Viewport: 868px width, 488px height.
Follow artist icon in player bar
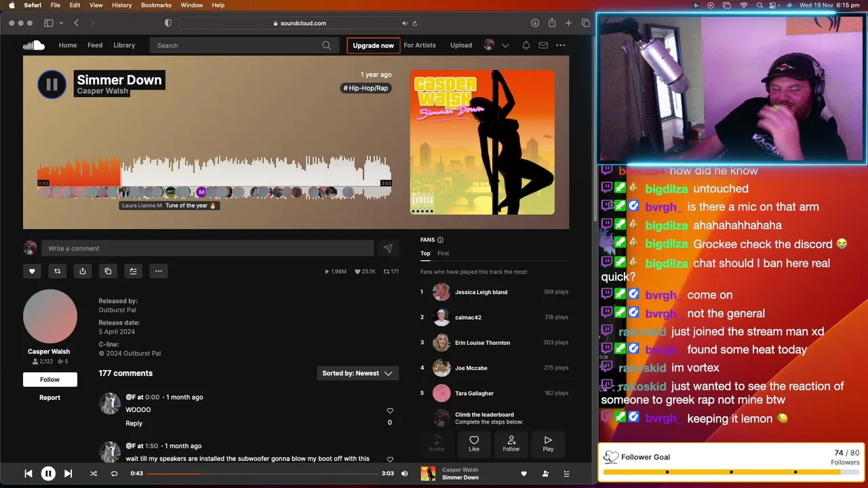click(x=545, y=474)
